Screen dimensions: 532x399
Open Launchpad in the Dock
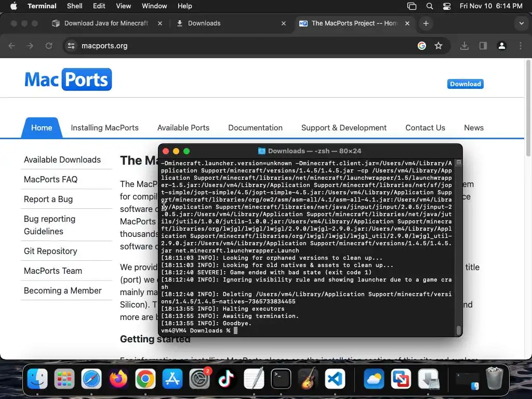coord(64,379)
